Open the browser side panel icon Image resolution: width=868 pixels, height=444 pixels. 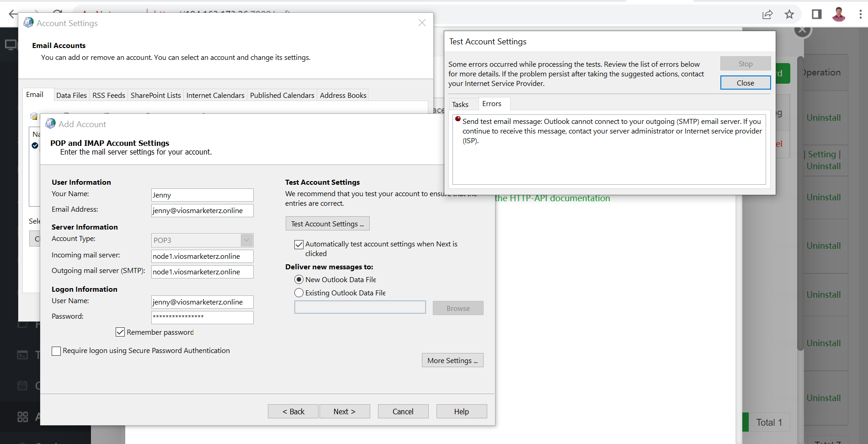[x=816, y=15]
